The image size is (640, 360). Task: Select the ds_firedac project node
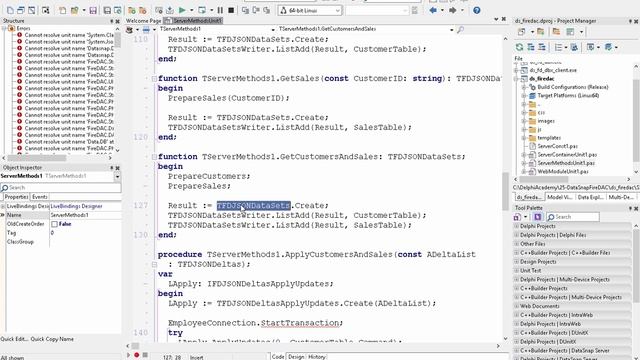click(542, 78)
